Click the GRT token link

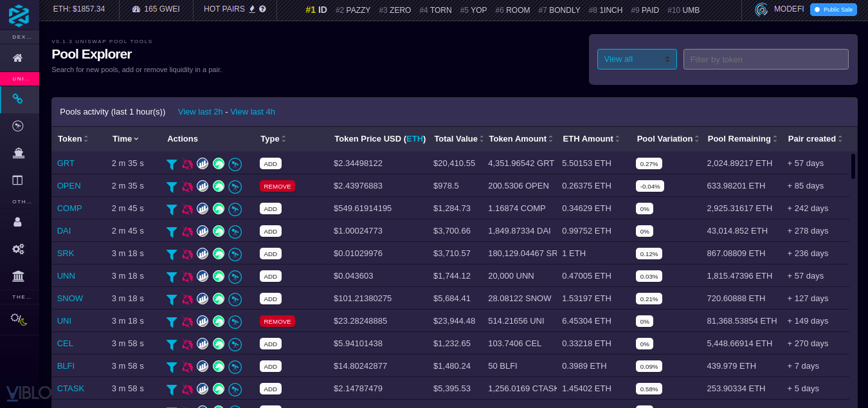[66, 163]
